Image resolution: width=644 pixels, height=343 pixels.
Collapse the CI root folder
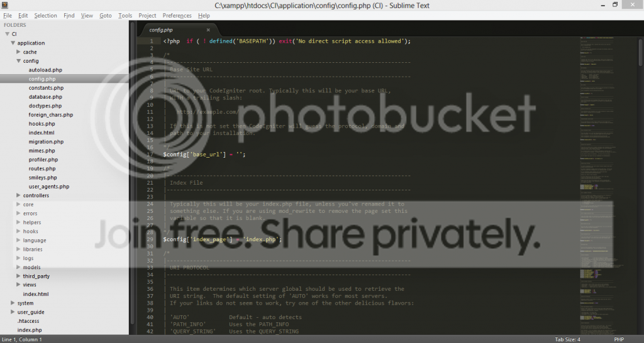coord(7,34)
